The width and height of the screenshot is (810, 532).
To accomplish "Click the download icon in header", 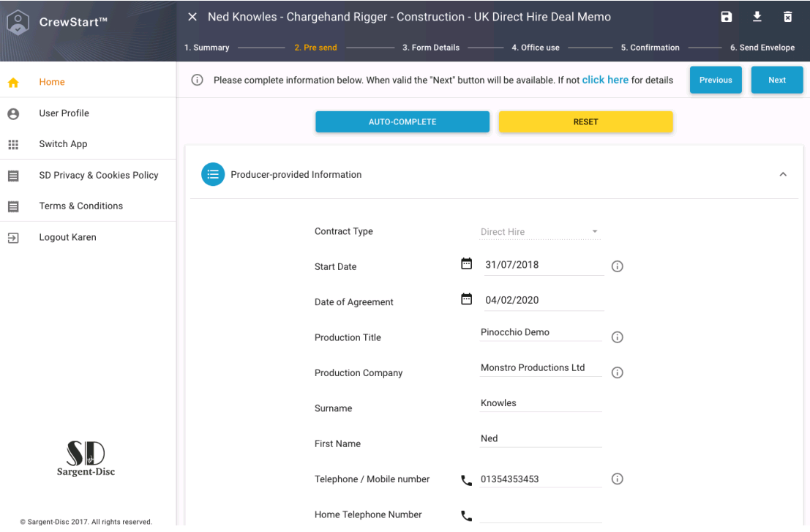I will 757,17.
